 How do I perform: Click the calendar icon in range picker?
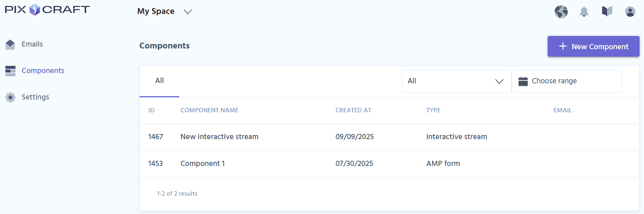pyautogui.click(x=523, y=81)
